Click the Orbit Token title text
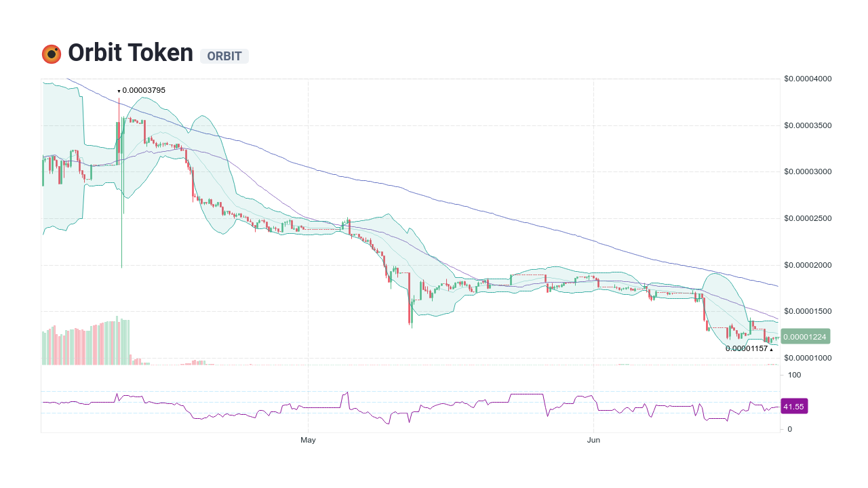Viewport: 868px width, 488px height. click(129, 52)
